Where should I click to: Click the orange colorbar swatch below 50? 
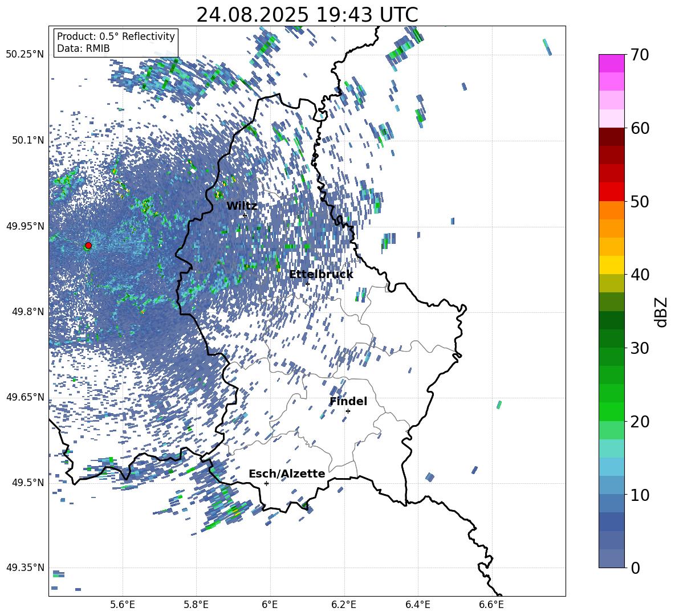[611, 210]
